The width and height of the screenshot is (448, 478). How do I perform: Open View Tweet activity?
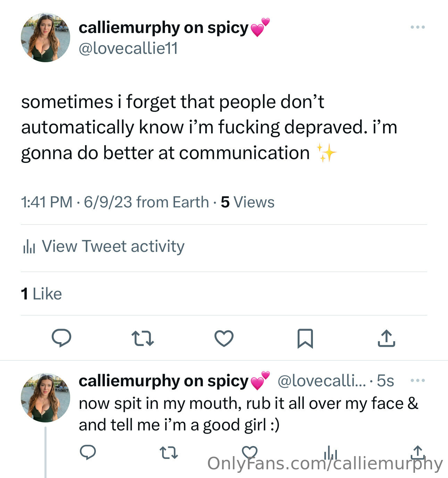pos(103,246)
